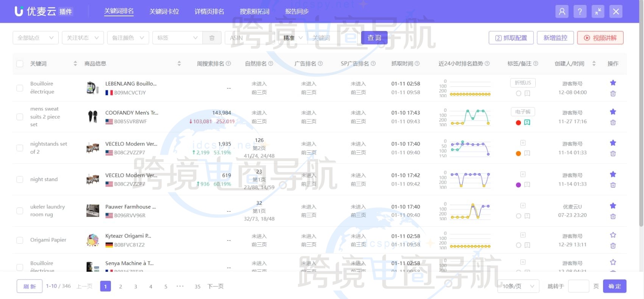Image resolution: width=644 pixels, height=299 pixels.
Task: Star the Origami Papier row
Action: [613, 235]
